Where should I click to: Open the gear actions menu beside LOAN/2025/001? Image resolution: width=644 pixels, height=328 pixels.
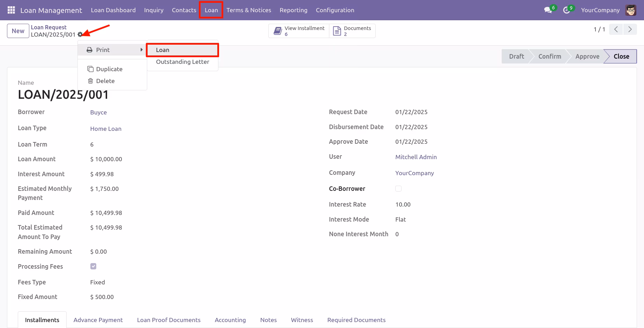[x=80, y=35]
